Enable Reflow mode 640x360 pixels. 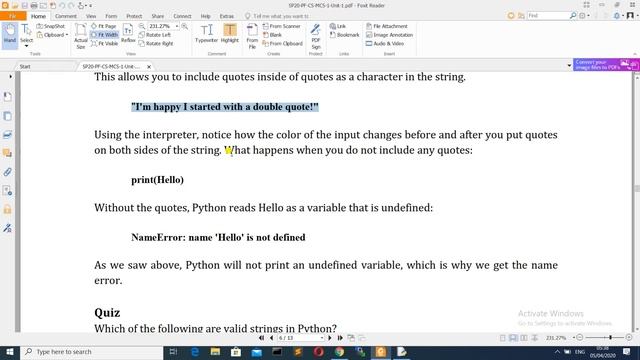tap(128, 34)
